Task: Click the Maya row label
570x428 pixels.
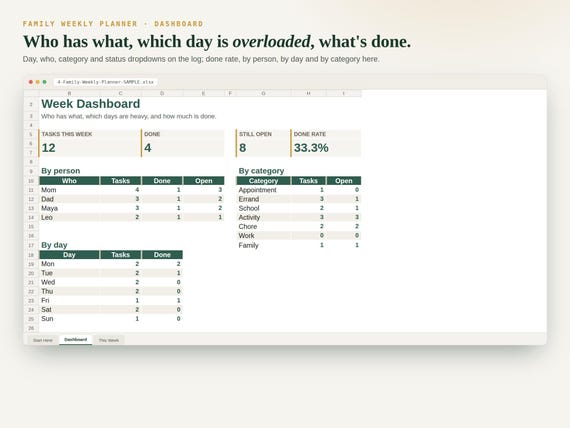Action: click(x=49, y=208)
